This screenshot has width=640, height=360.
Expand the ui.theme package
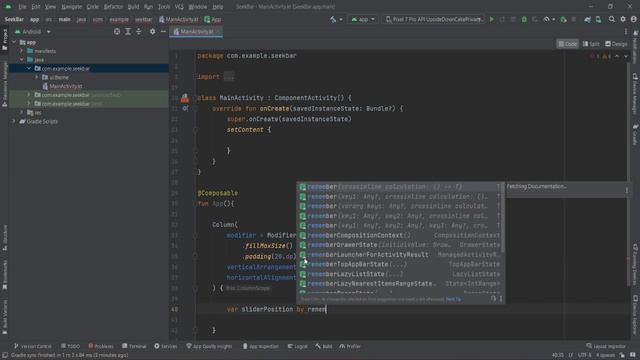[36, 77]
